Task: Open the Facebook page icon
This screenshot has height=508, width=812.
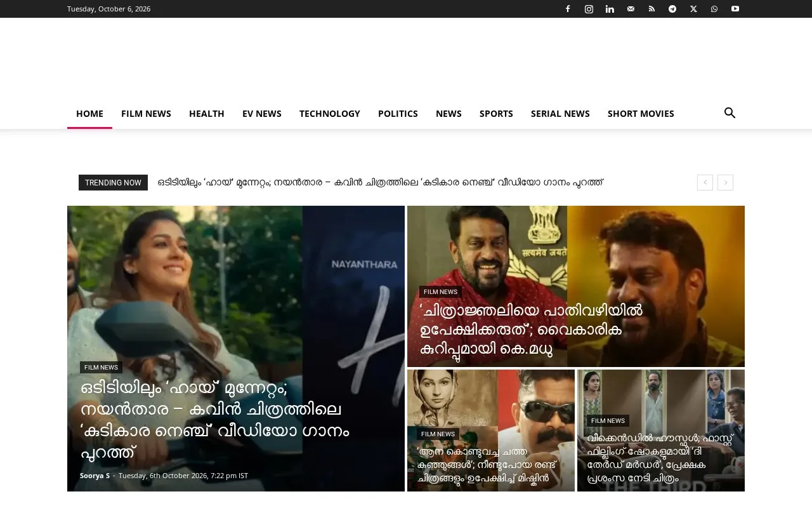Action: (x=568, y=9)
